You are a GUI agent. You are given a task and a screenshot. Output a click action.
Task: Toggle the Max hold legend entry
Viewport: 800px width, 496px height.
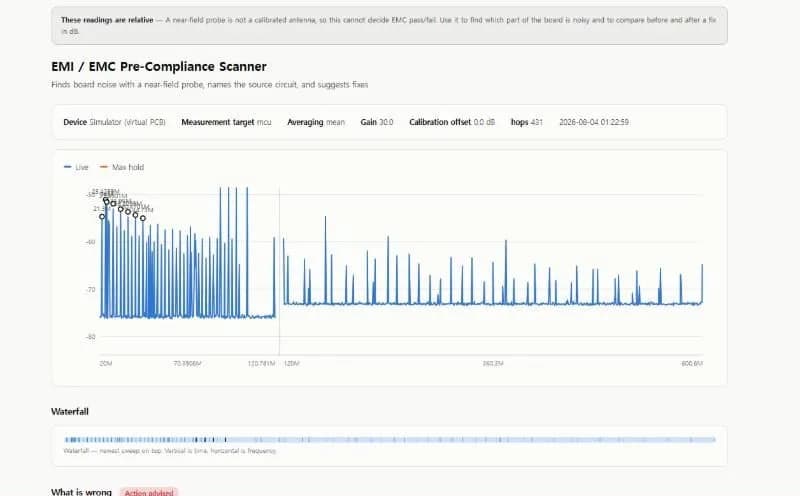pyautogui.click(x=122, y=167)
